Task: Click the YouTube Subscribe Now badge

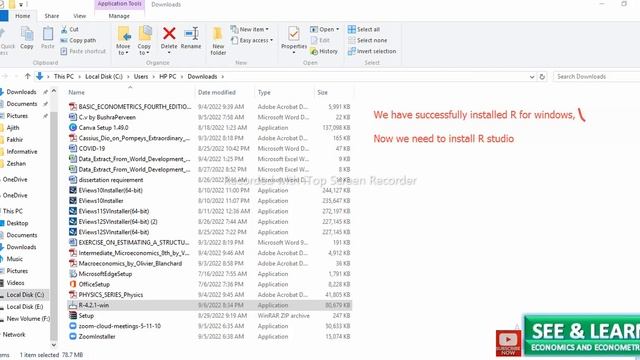Action: 508,343
